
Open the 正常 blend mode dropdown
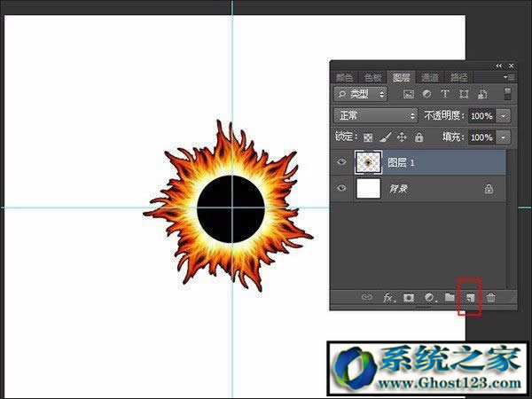click(x=375, y=116)
